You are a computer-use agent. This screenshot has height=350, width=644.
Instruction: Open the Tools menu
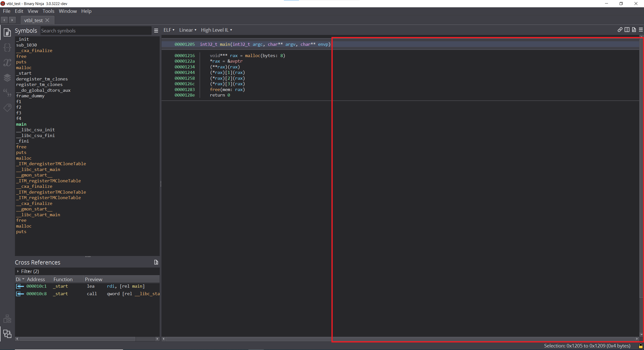coord(48,11)
